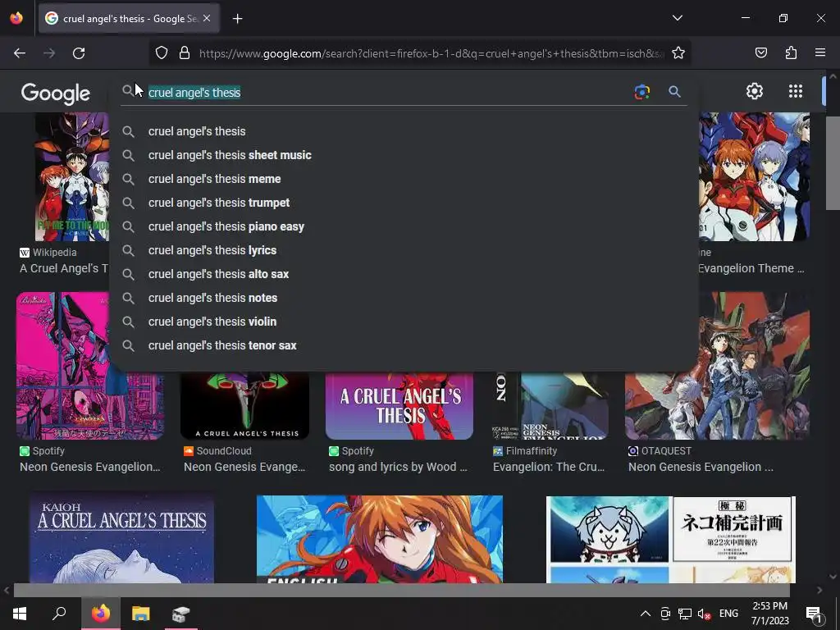Open the purple A Cruel Angel's Thesis thumbnail
840x630 pixels.
399,406
